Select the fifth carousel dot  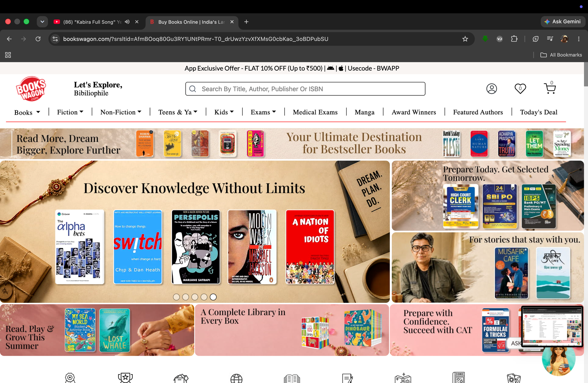click(x=213, y=297)
